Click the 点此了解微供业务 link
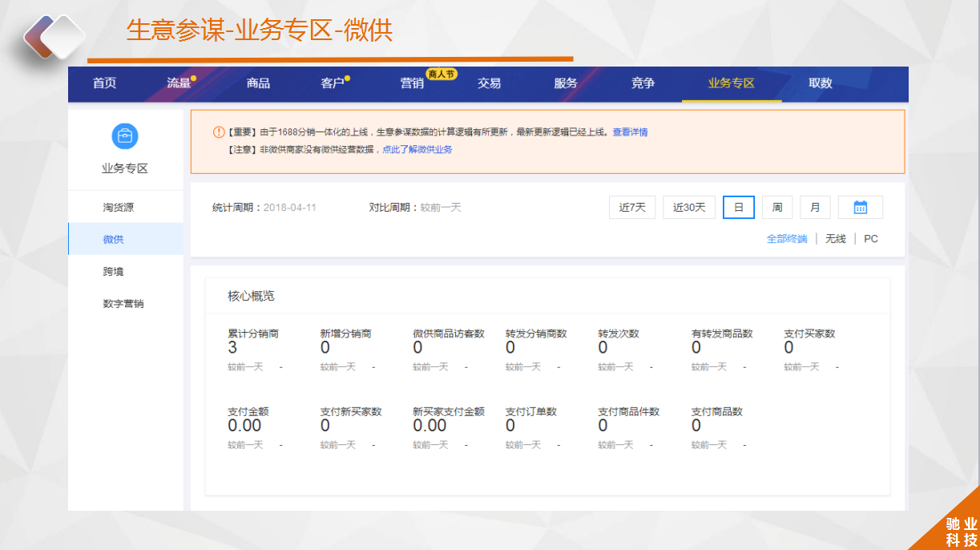The image size is (980, 550). (417, 150)
